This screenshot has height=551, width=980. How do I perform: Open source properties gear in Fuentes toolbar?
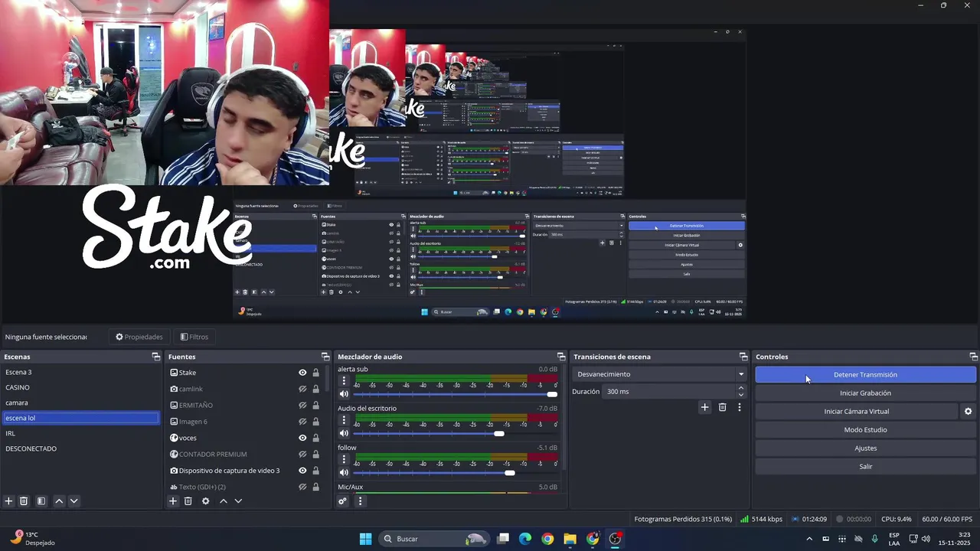205,501
